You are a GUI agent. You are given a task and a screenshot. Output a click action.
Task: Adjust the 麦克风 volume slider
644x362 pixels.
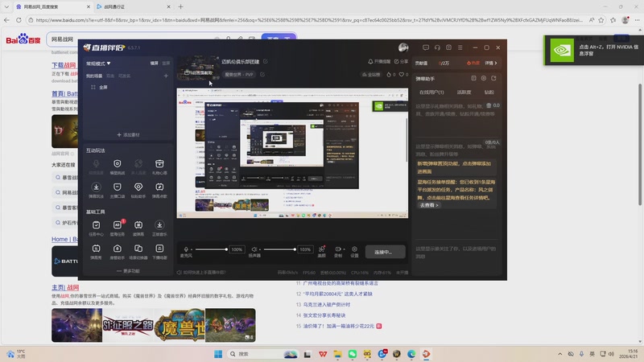pos(211,249)
